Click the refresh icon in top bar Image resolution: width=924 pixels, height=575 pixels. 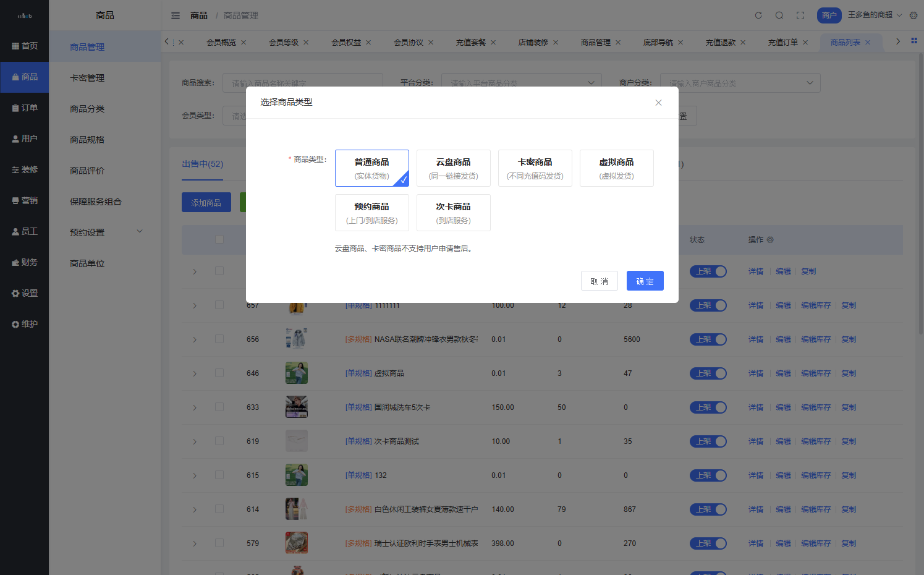pos(758,15)
